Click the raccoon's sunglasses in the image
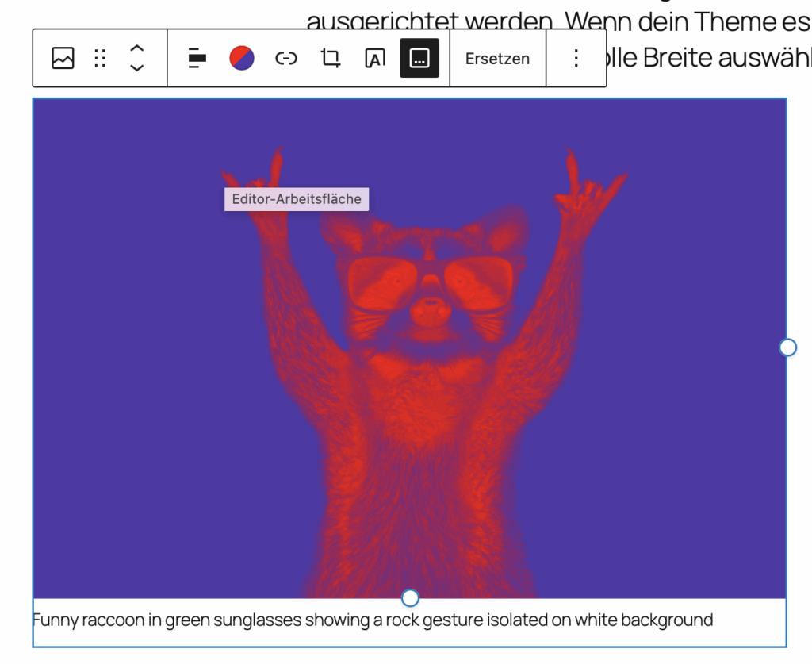 point(428,283)
